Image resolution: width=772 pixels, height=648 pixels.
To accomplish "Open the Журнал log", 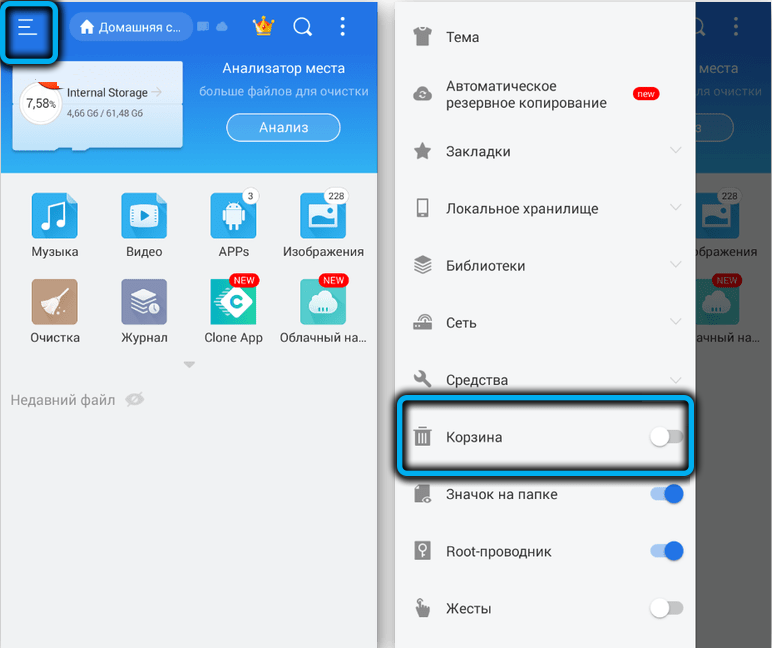I will point(144,311).
